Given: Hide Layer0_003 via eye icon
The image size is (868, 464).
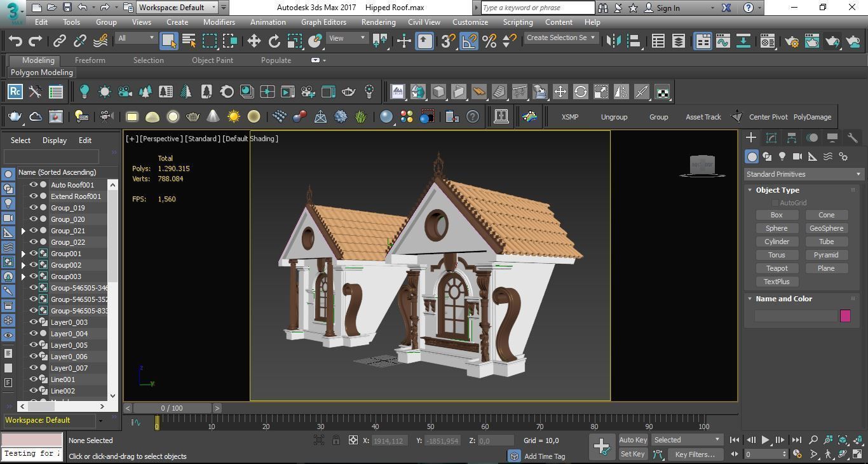Looking at the screenshot, I should coord(34,322).
